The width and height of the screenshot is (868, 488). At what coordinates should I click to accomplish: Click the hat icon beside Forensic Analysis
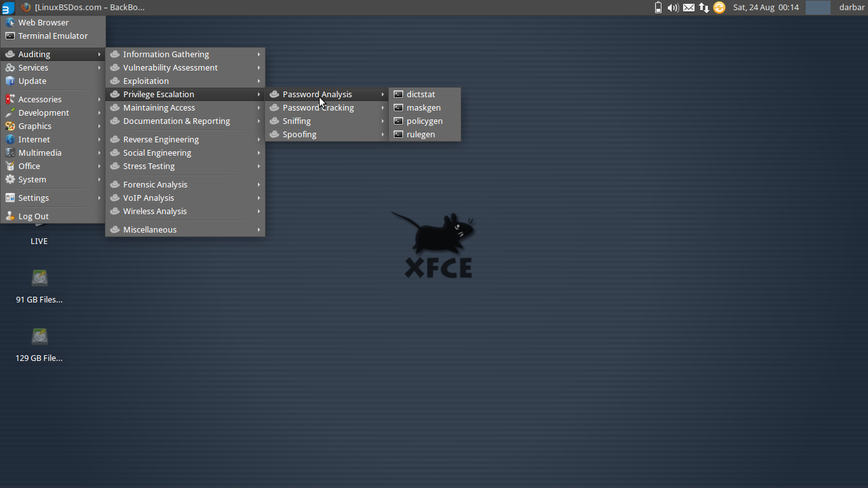(114, 184)
